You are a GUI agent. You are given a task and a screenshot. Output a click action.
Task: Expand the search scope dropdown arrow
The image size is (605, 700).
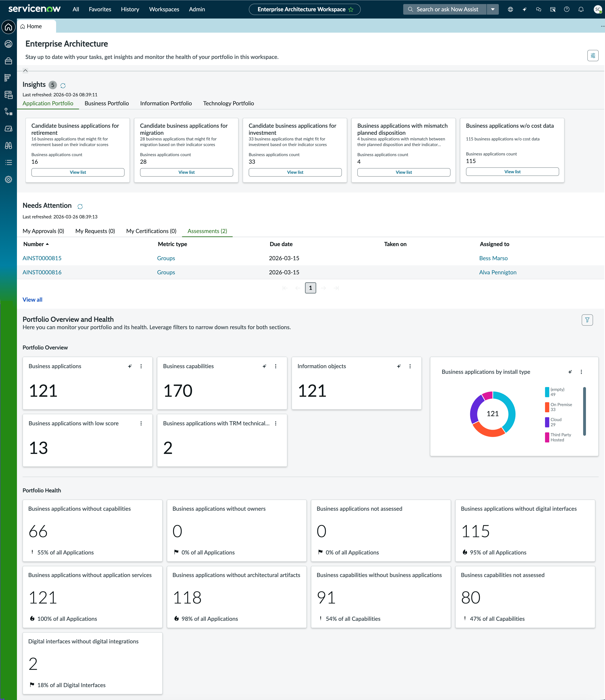(492, 10)
